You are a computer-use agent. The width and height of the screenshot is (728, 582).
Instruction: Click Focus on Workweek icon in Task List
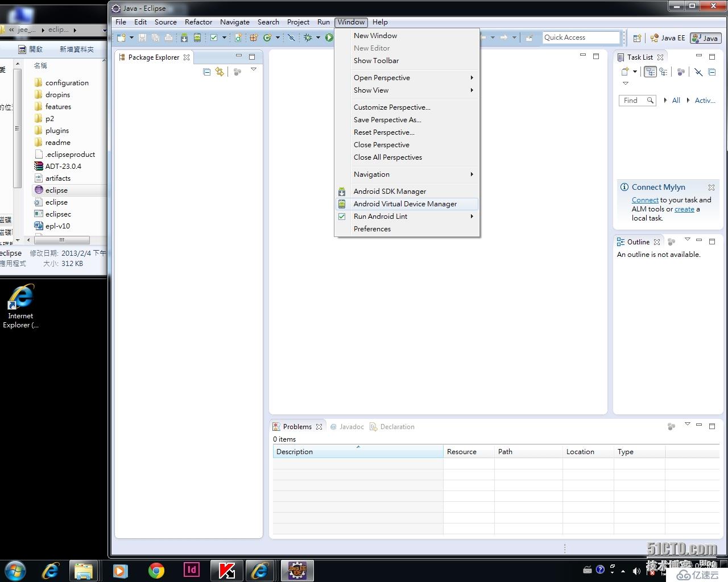(x=681, y=72)
